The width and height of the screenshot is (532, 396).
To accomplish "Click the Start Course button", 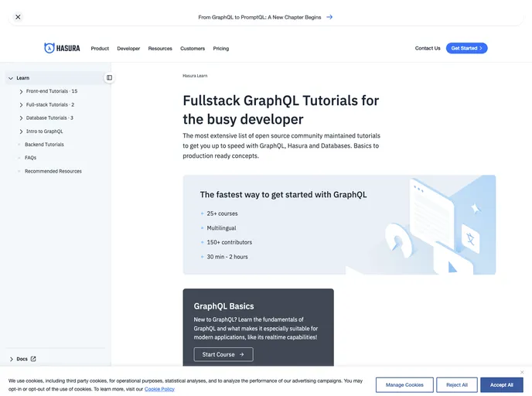I will [x=223, y=354].
